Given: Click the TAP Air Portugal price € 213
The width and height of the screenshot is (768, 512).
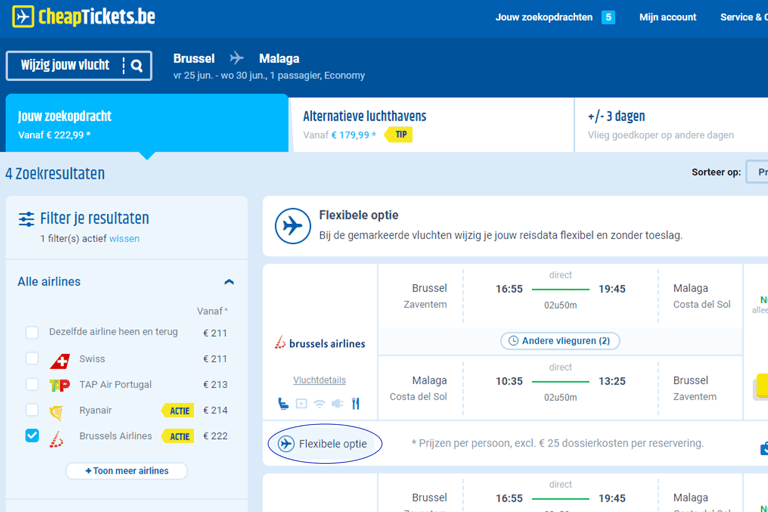Looking at the screenshot, I should coord(215,384).
